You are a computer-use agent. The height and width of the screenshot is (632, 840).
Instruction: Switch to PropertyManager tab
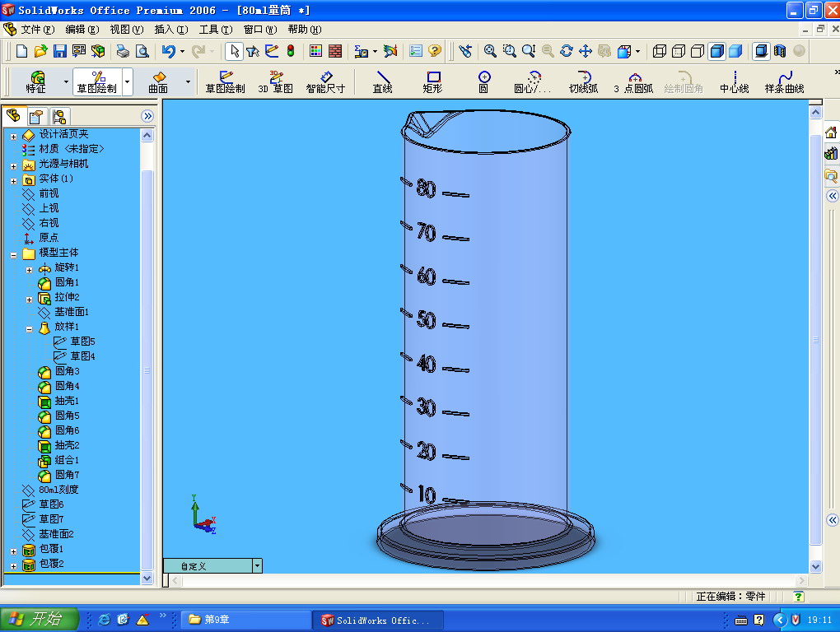[x=36, y=116]
